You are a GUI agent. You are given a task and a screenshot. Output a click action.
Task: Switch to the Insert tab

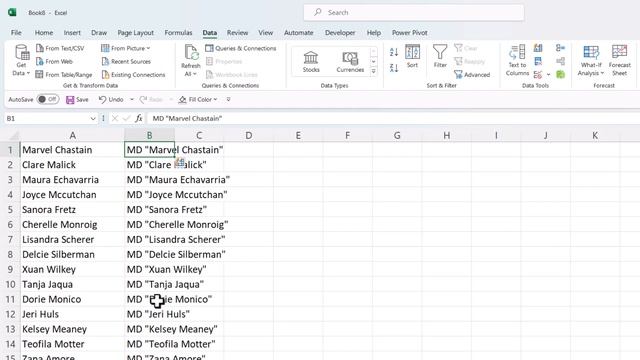[72, 33]
